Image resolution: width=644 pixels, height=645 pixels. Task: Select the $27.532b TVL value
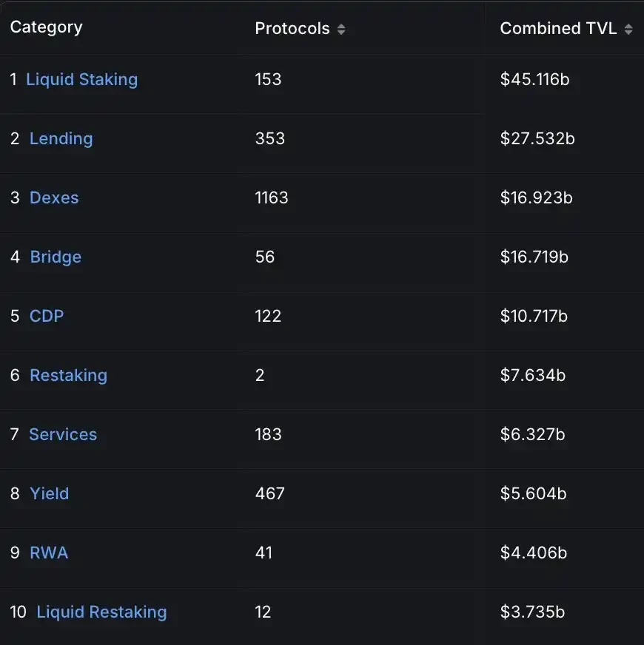point(537,138)
